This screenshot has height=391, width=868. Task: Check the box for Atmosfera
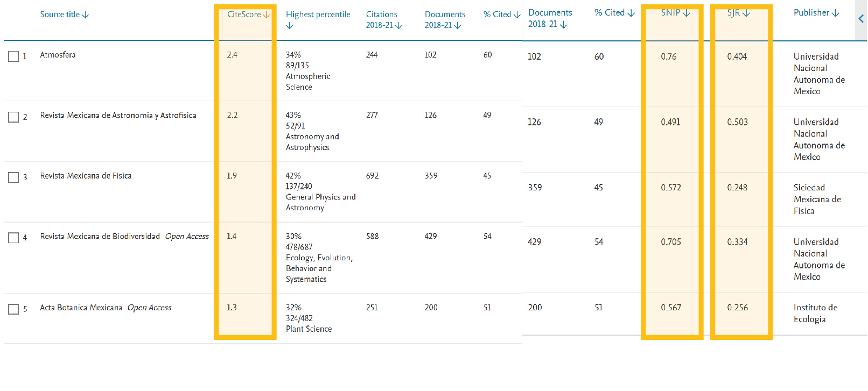(x=13, y=56)
